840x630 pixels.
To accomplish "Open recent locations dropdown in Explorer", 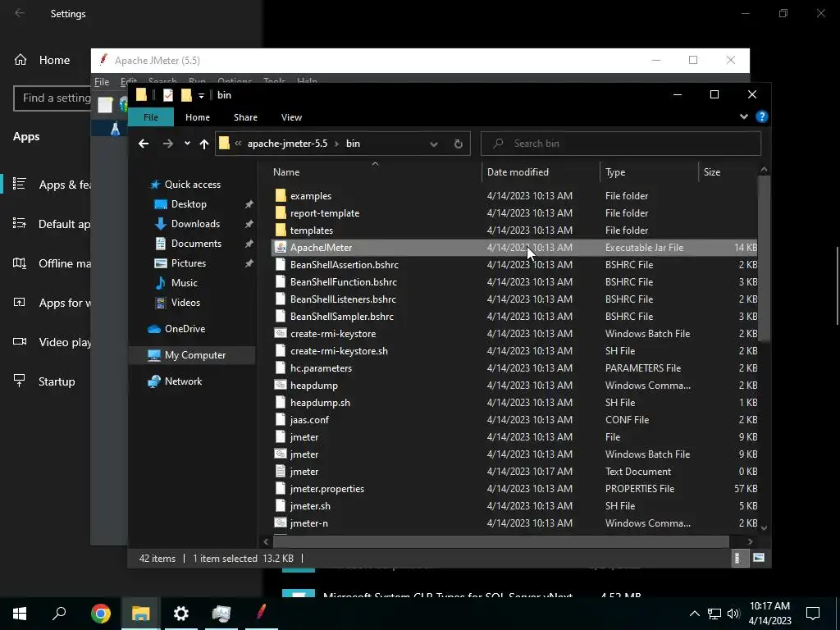I will click(187, 144).
